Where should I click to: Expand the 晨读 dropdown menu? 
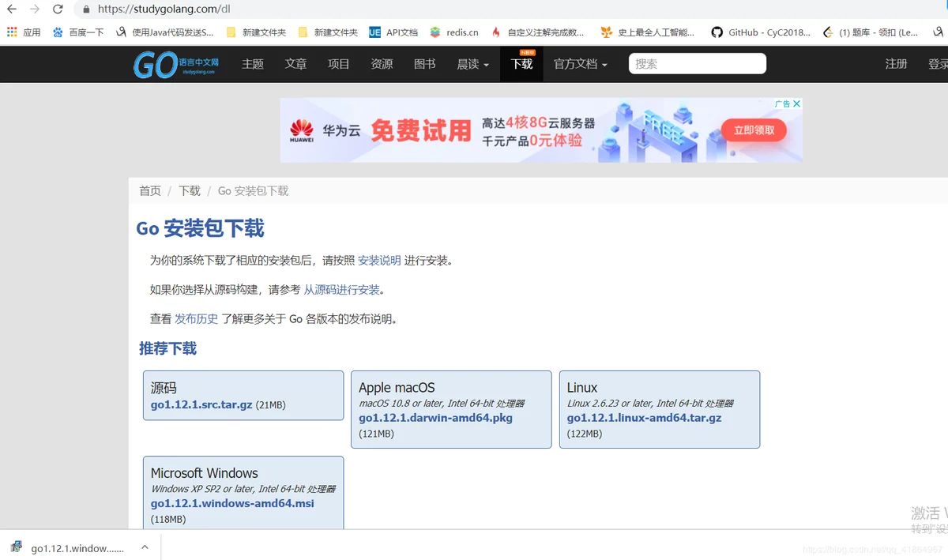[472, 64]
